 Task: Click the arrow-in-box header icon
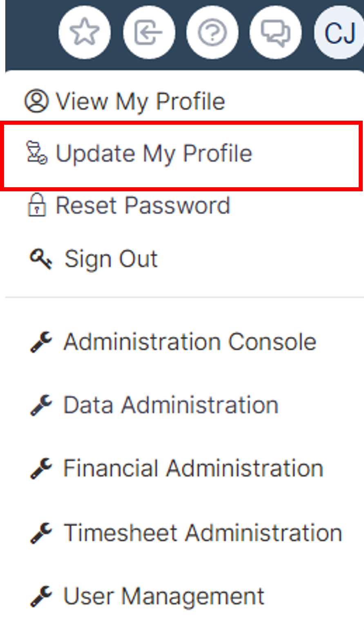(x=149, y=32)
